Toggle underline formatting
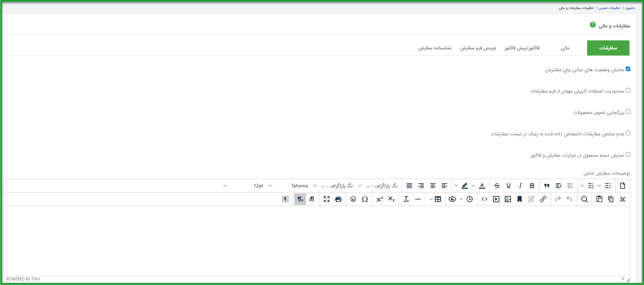Screen dimensions: 644x285 click(509, 186)
